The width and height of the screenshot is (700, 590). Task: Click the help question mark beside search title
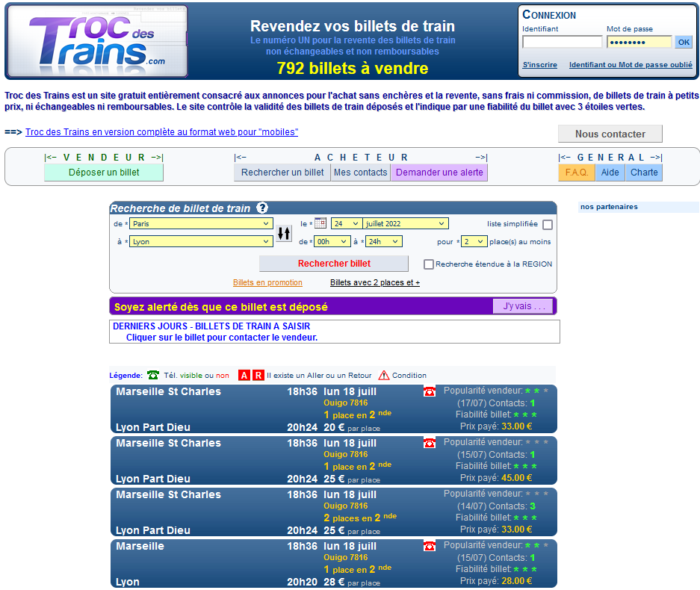[x=262, y=208]
